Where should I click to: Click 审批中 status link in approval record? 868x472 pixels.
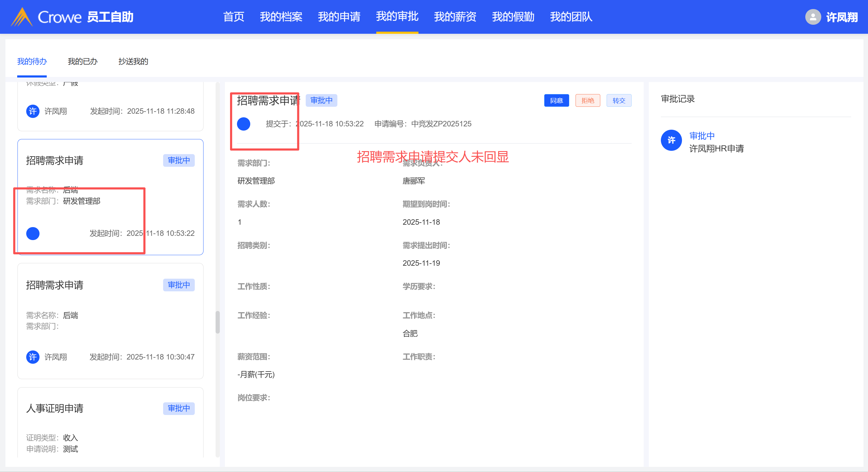coord(702,136)
